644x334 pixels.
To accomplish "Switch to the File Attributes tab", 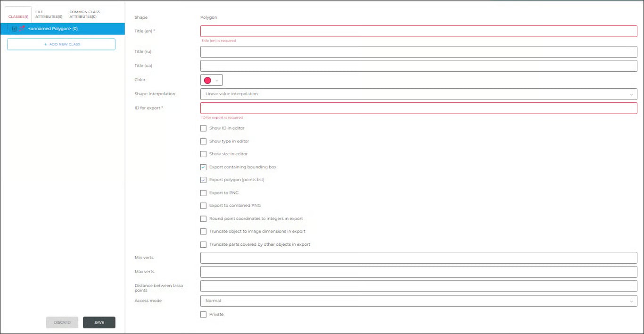I will pos(48,14).
